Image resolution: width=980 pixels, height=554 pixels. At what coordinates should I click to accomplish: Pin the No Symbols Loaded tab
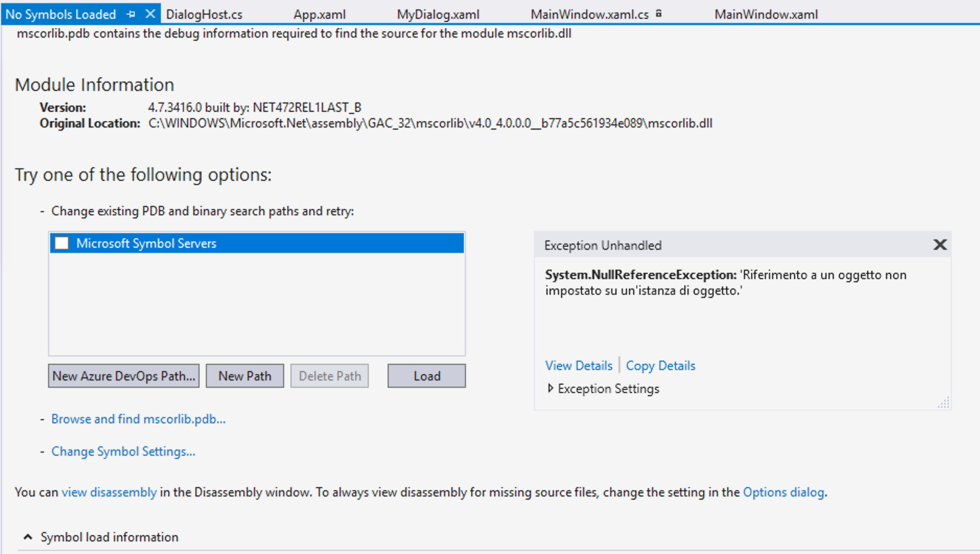pyautogui.click(x=132, y=14)
